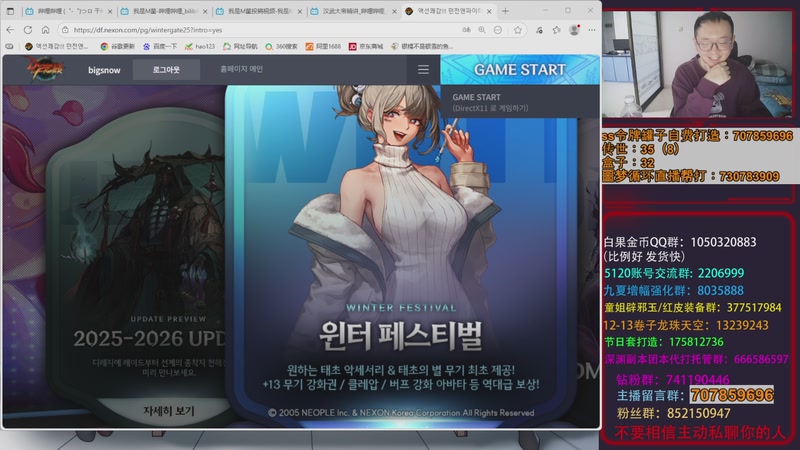This screenshot has width=800, height=450.
Task: Switch to the 汉武大帝精讲 tab
Action: (x=354, y=11)
